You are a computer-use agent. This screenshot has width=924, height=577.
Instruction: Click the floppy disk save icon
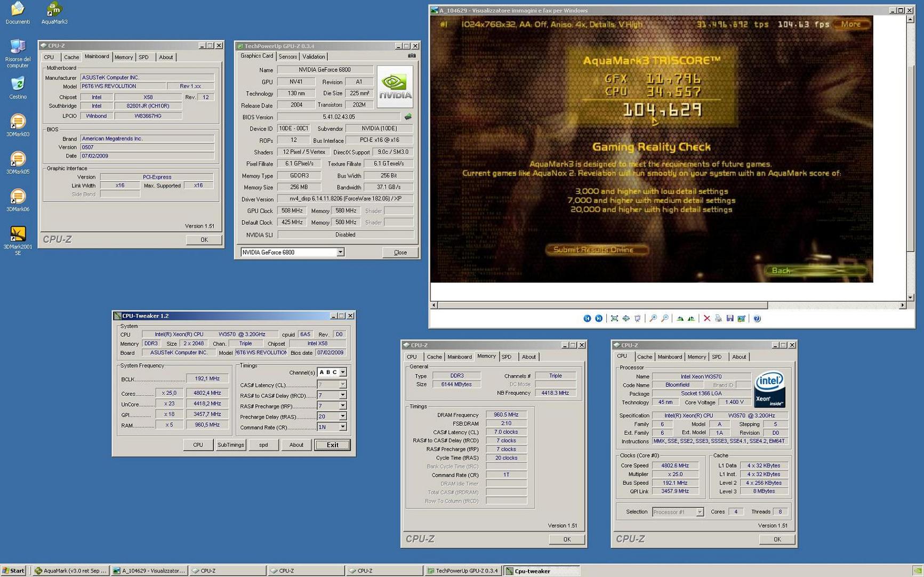pos(730,319)
